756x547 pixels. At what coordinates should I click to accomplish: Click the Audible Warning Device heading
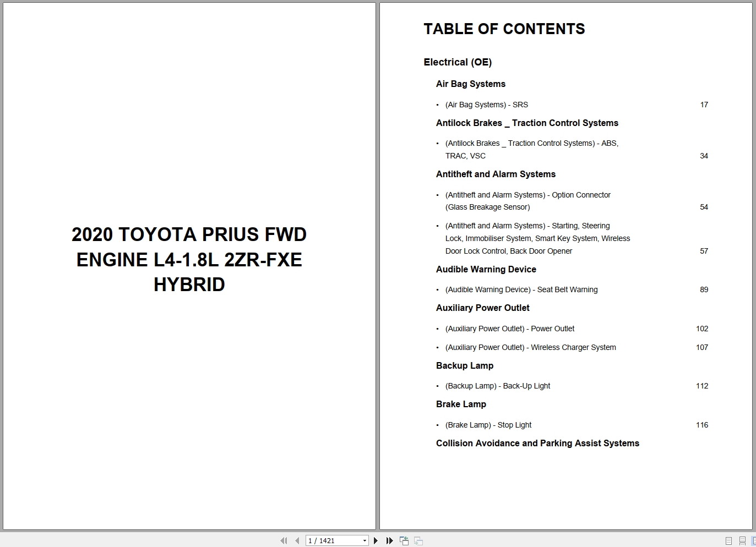point(486,269)
